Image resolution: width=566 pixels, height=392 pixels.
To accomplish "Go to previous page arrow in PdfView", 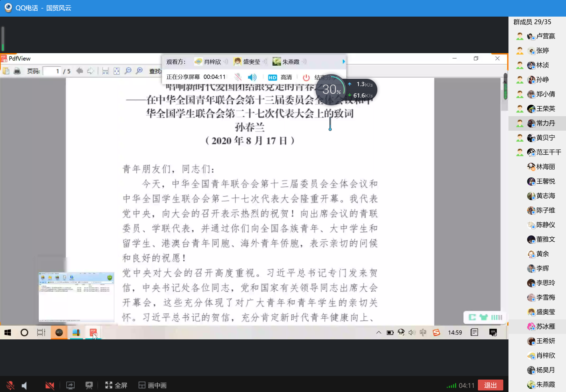I will (80, 71).
